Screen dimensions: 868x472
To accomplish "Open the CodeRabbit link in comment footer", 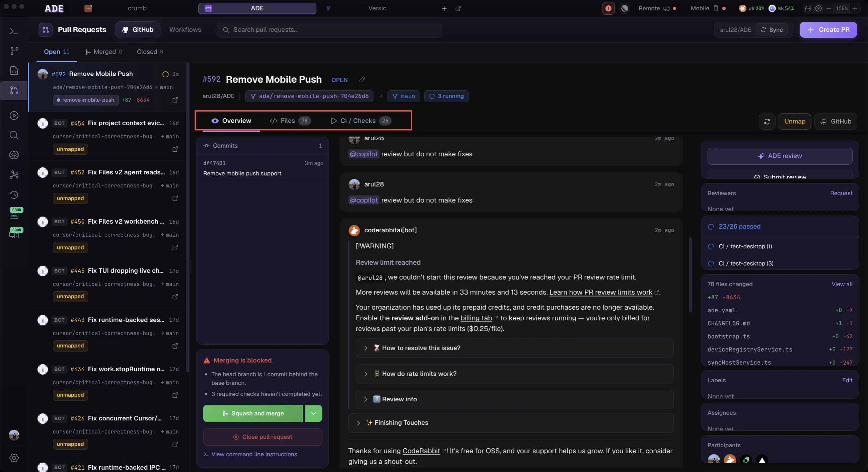I will [x=421, y=451].
